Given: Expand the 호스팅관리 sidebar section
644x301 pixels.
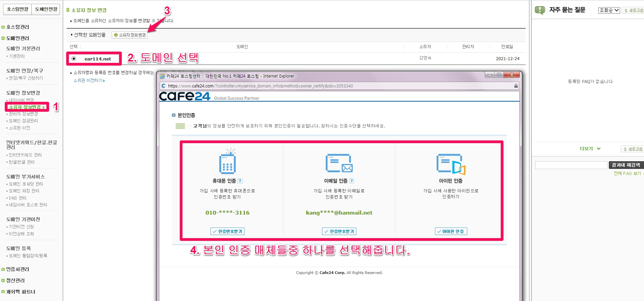Looking at the screenshot, I should [17, 27].
